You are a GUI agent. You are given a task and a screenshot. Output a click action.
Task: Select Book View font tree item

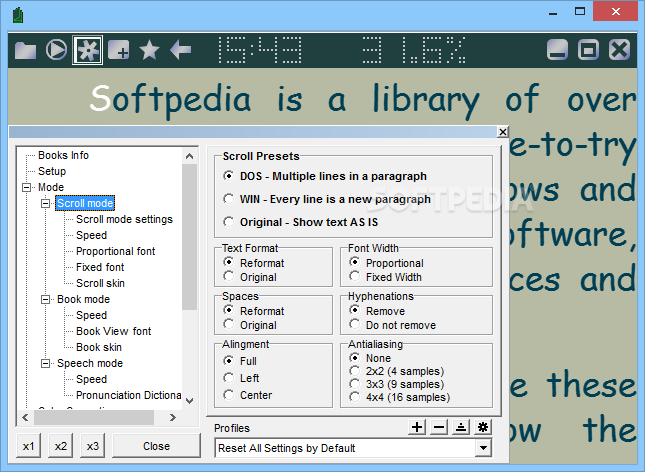tap(114, 331)
